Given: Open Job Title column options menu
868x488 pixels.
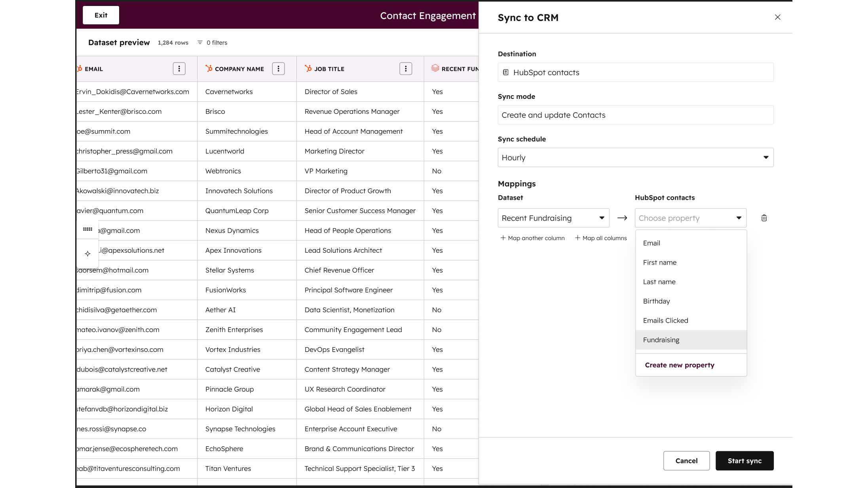Looking at the screenshot, I should 405,69.
